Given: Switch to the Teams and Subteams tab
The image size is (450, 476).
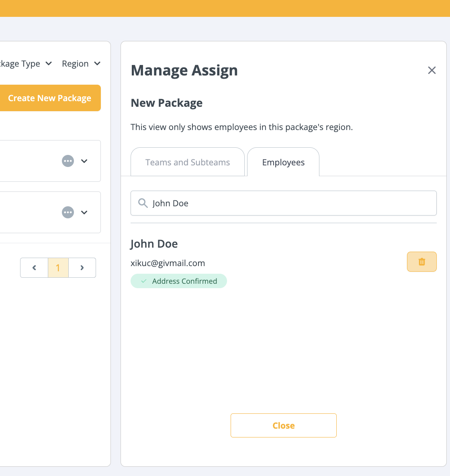Looking at the screenshot, I should [188, 163].
